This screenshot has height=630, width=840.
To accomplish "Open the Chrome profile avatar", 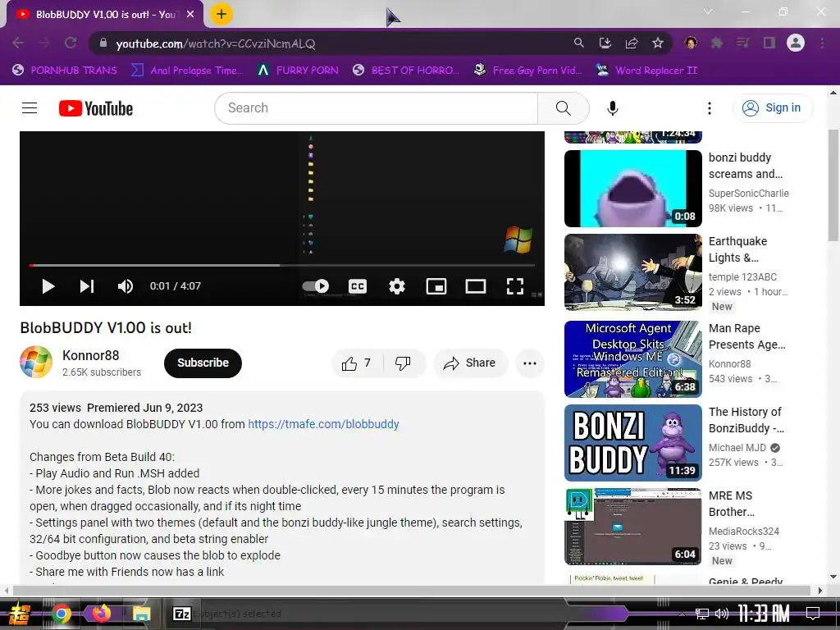I will [x=796, y=43].
